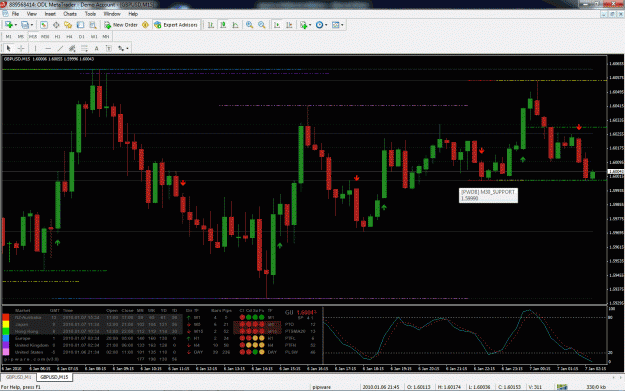This screenshot has height=391, width=625.
Task: Switch to line chart display
Action: 235,25
